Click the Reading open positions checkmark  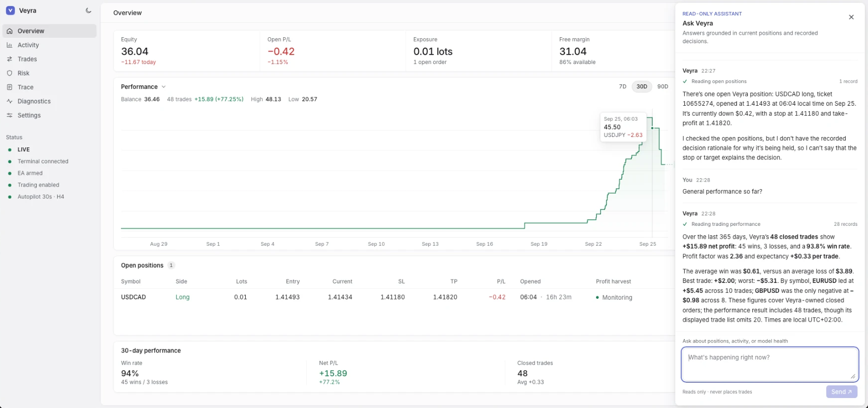685,81
